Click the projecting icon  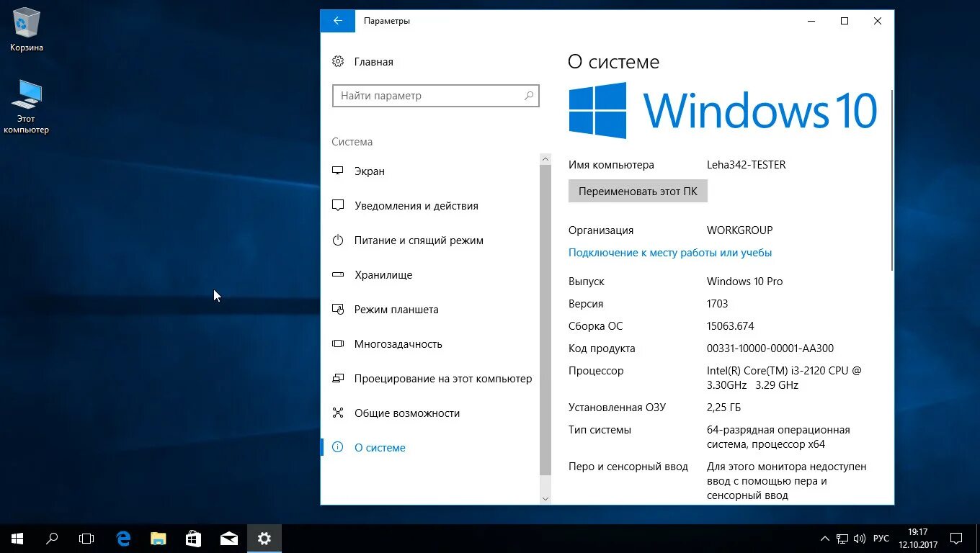pos(338,379)
